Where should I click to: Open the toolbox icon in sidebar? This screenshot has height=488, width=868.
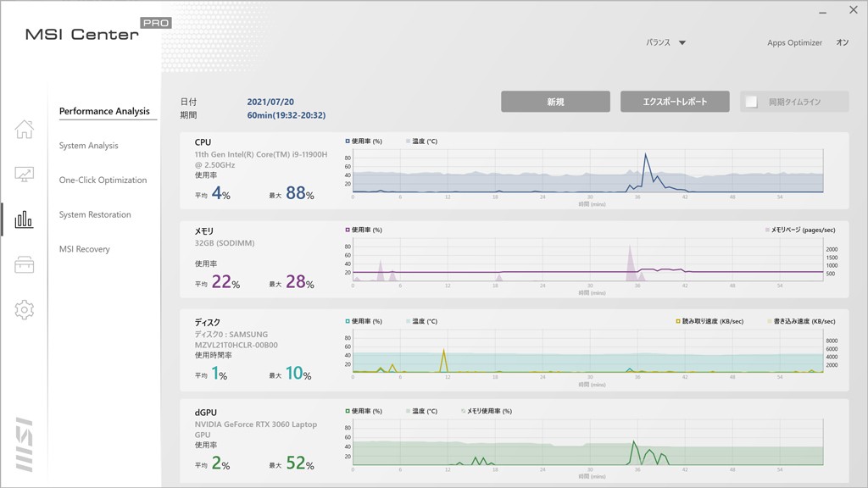coord(25,265)
